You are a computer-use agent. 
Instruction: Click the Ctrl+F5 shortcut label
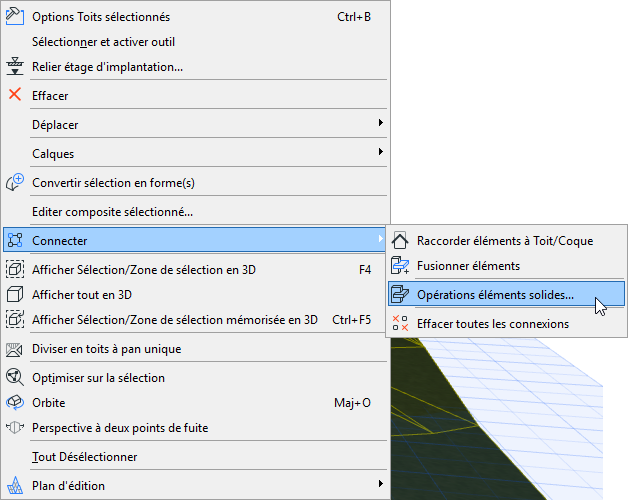(x=352, y=319)
